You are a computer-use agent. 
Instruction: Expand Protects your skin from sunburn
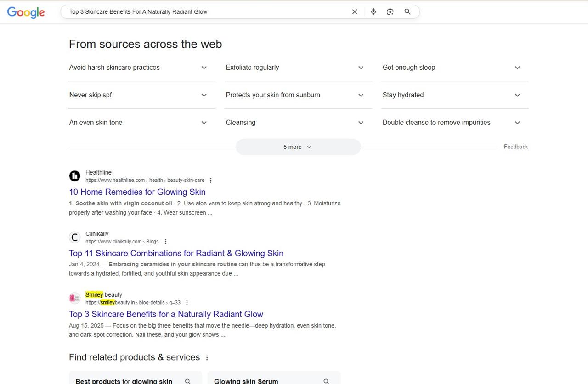298,95
